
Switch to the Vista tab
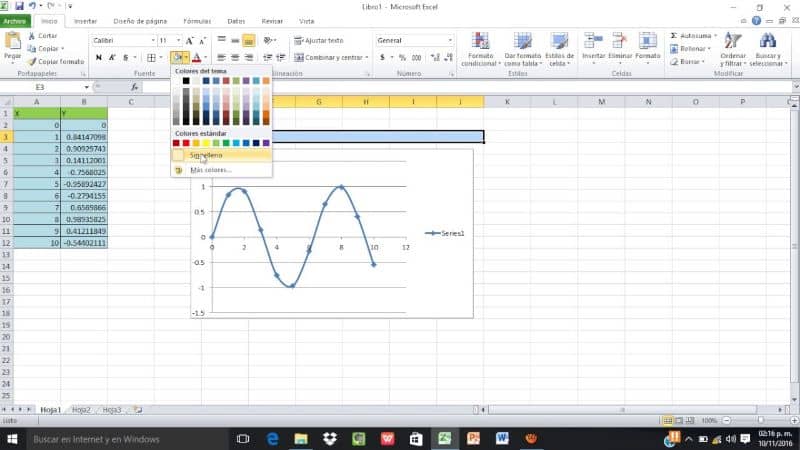(307, 21)
